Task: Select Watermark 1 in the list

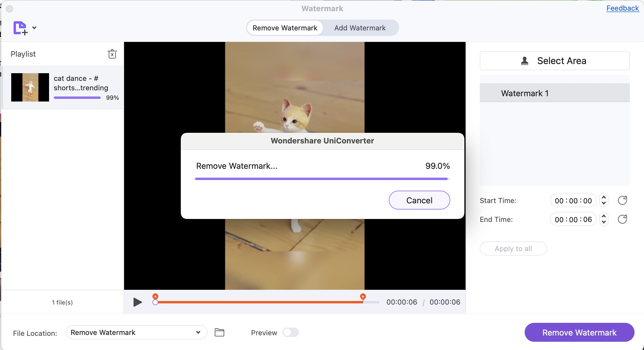Action: 554,93
